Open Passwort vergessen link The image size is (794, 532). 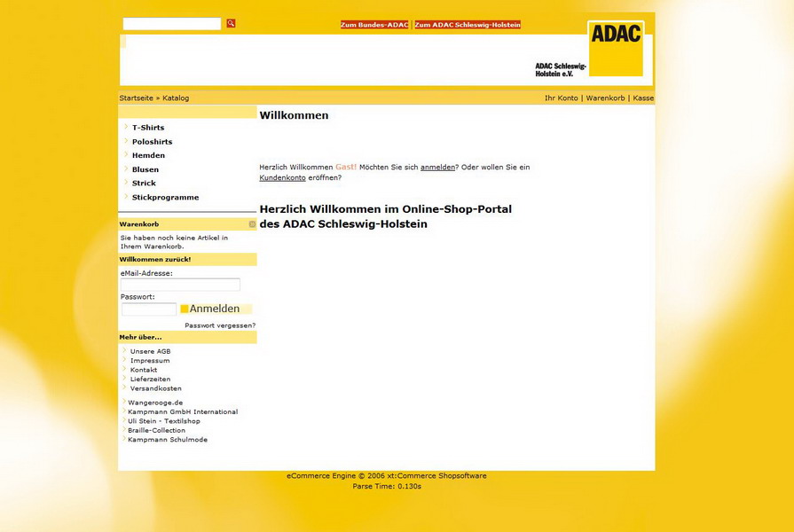pos(220,325)
